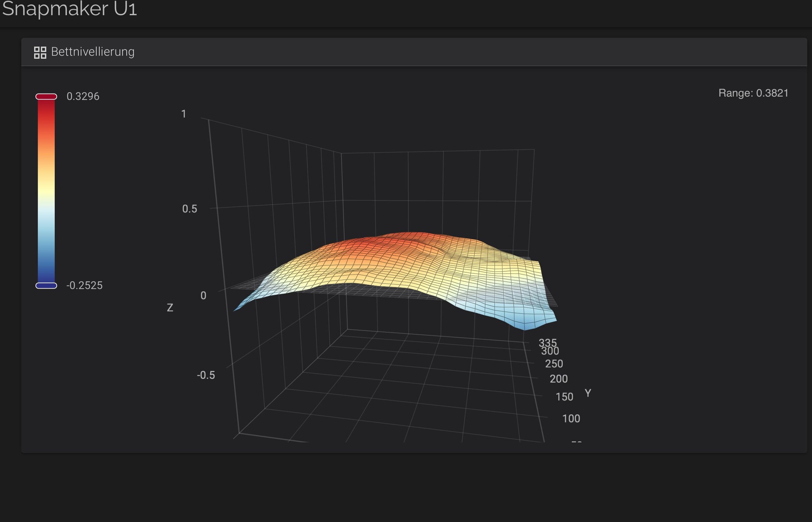
Task: Click the 1 tick at the top of the Z axis
Action: 183,114
